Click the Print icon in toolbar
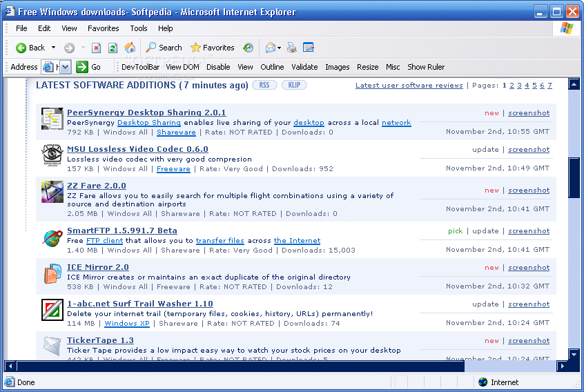This screenshot has height=392, width=584. pyautogui.click(x=291, y=48)
